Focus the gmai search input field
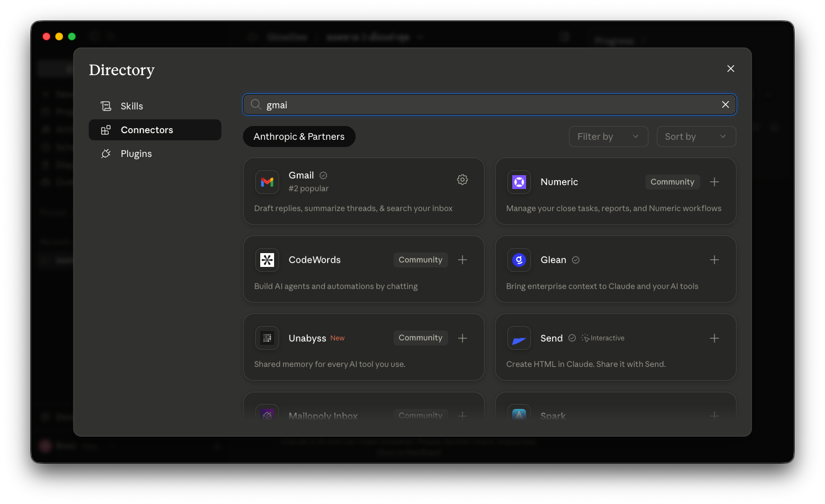This screenshot has width=825, height=504. coord(490,104)
